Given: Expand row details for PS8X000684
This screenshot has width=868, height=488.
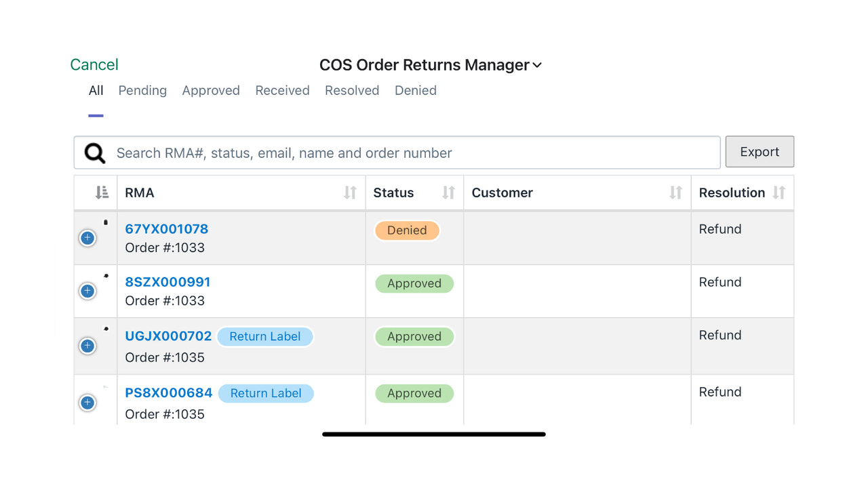Looking at the screenshot, I should point(87,403).
